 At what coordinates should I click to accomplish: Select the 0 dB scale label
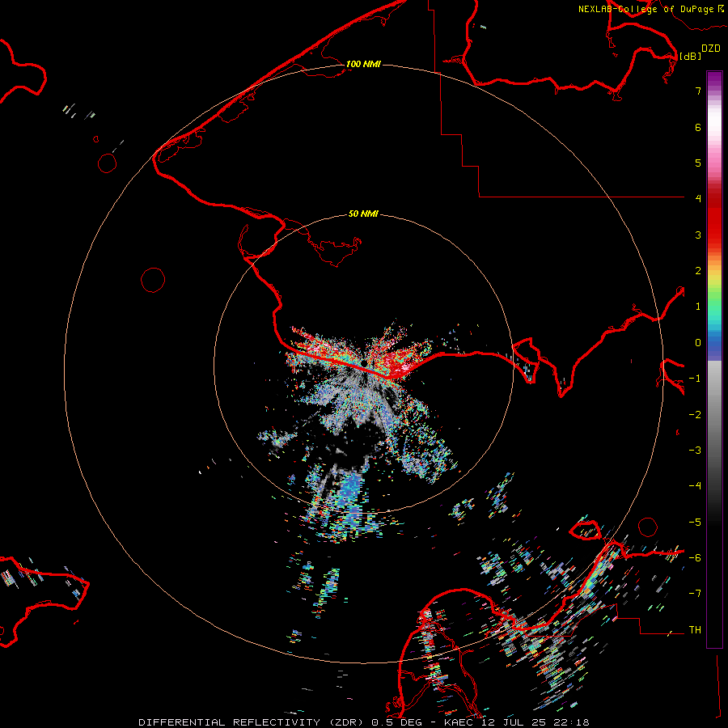coord(698,343)
